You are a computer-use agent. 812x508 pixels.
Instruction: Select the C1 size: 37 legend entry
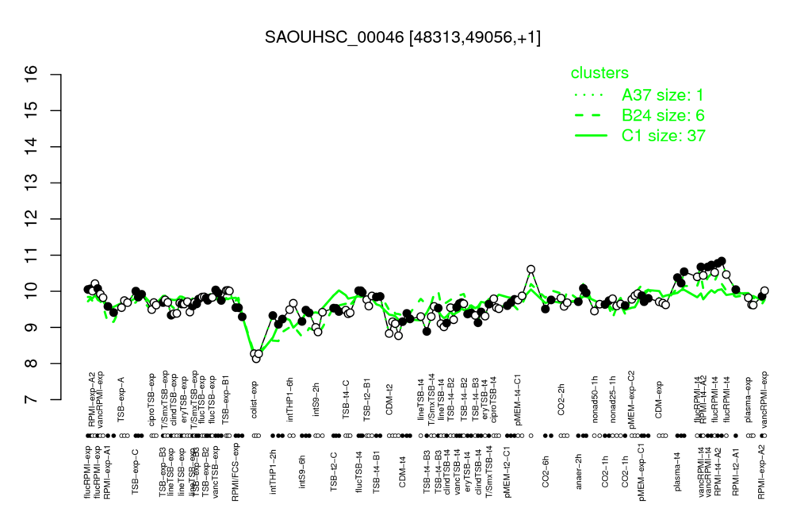[x=664, y=136]
